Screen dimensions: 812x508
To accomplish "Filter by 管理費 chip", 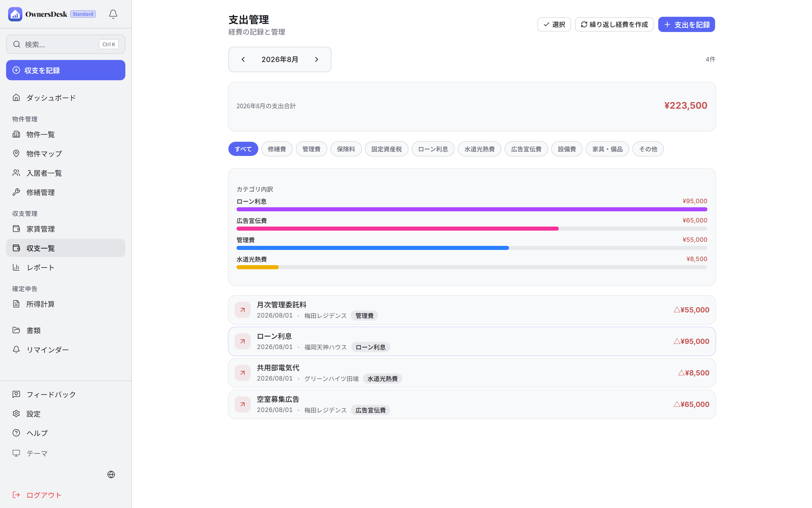I will point(311,149).
